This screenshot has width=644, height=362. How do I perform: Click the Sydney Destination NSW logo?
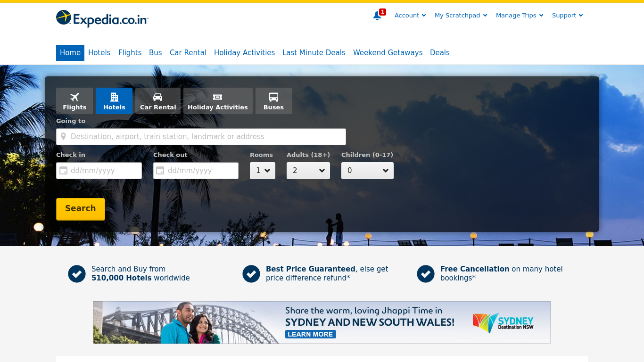click(x=503, y=322)
